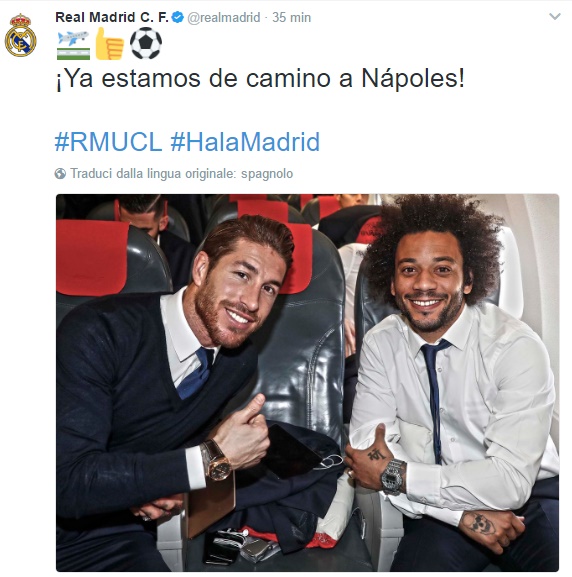Click the blue verified badge

(178, 17)
